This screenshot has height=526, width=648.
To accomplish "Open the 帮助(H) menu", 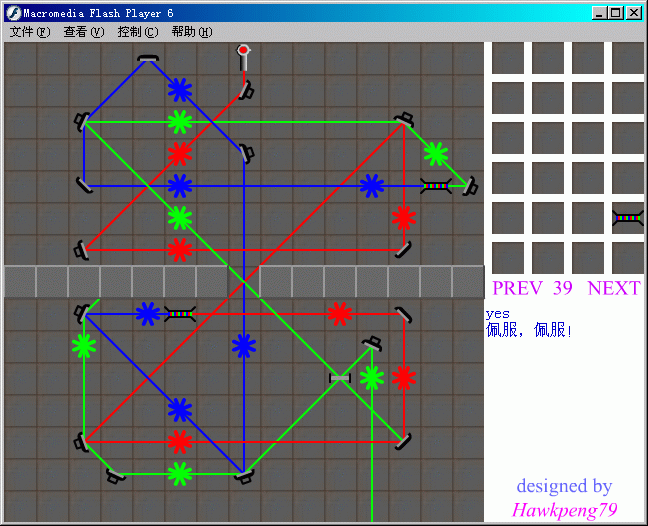I will pyautogui.click(x=191, y=32).
